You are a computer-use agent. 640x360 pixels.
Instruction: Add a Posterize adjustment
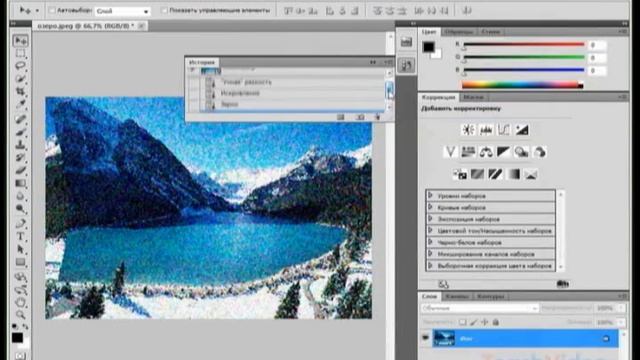click(477, 174)
